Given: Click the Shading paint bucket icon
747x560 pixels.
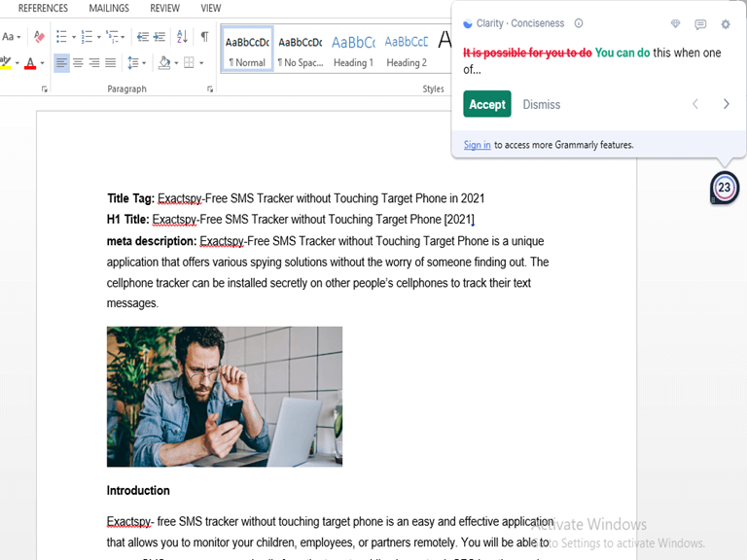Looking at the screenshot, I should tap(164, 62).
